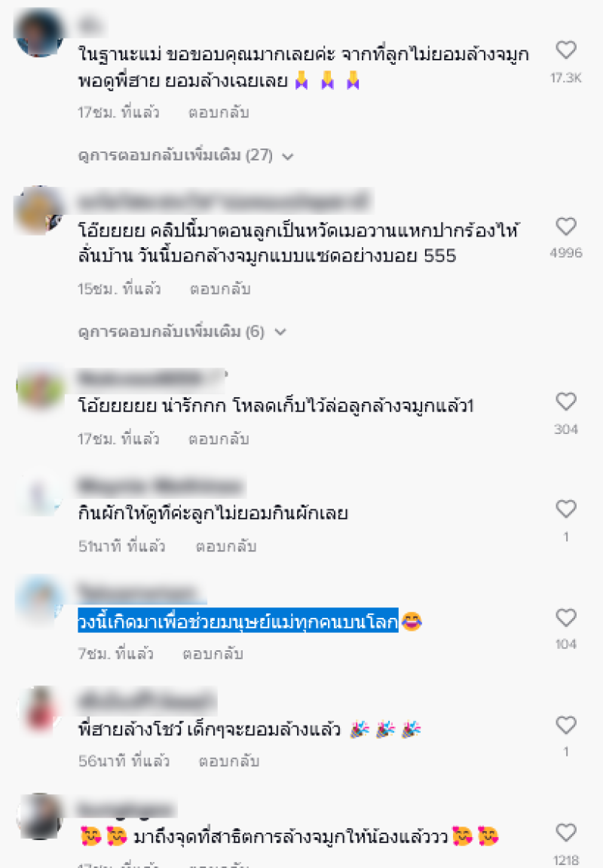Open avatar of the second commenter
603x868 pixels.
point(39,210)
